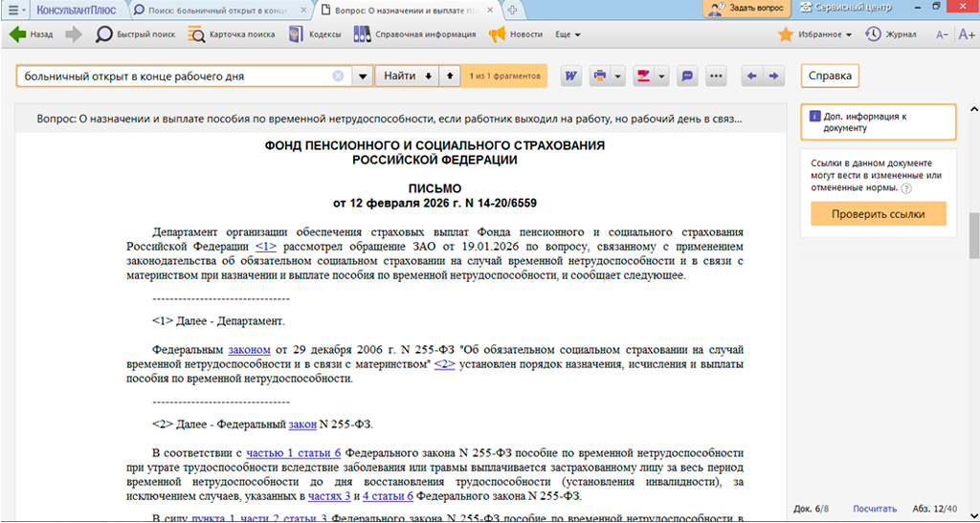Switch to the Поиск search tab
Image resolution: width=980 pixels, height=523 pixels.
click(218, 10)
